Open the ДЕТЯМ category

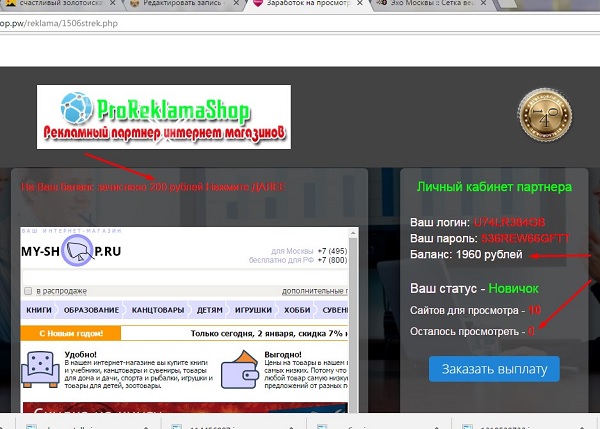209,310
